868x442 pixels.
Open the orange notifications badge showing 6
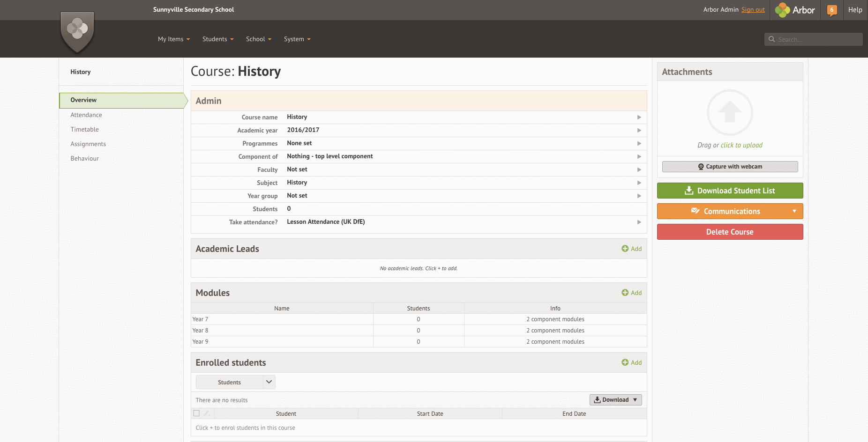point(832,10)
